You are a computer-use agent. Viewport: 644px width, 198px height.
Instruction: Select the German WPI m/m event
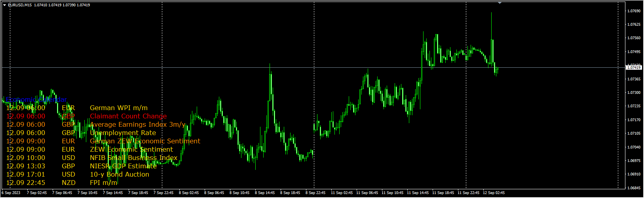tap(119, 108)
